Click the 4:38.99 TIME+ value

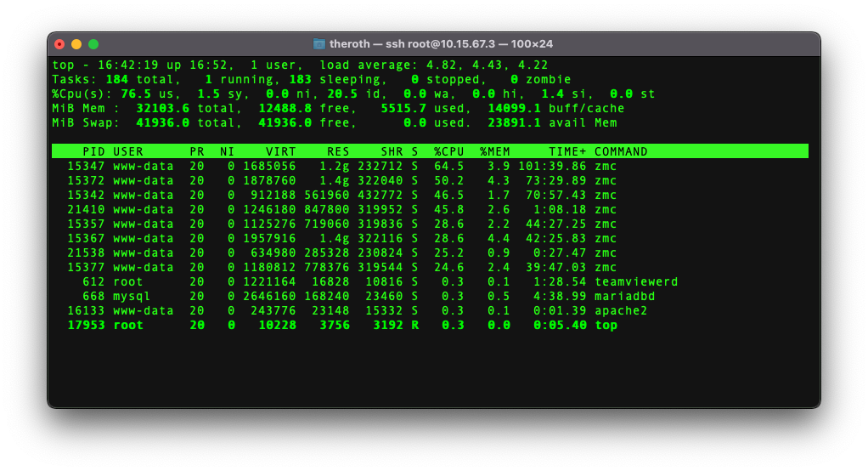(560, 296)
